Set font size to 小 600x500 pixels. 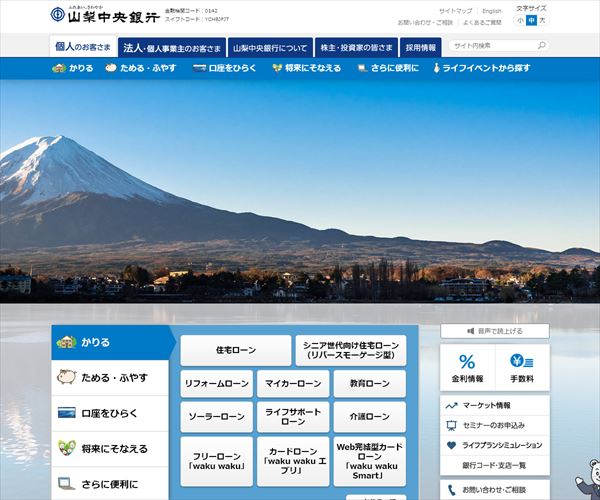point(520,21)
